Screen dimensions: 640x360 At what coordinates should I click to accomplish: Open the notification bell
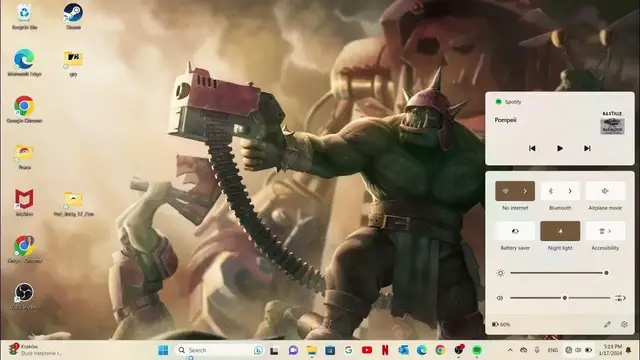(629, 350)
